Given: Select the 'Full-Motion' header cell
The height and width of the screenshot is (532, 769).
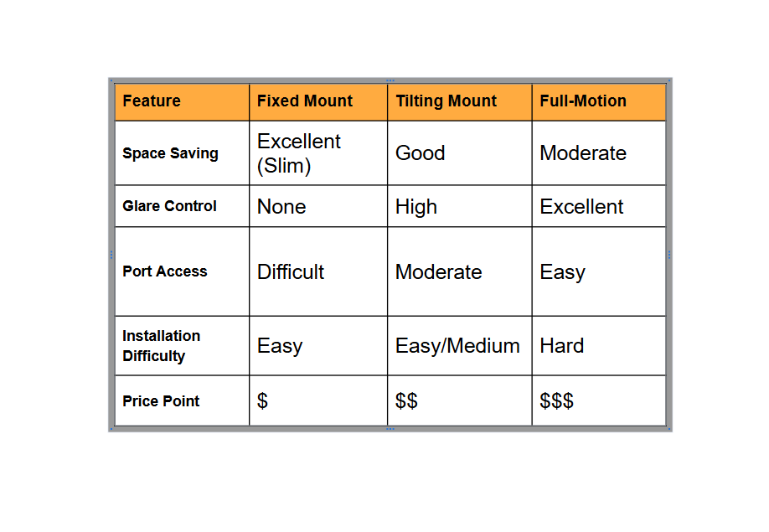Looking at the screenshot, I should pyautogui.click(x=599, y=102).
